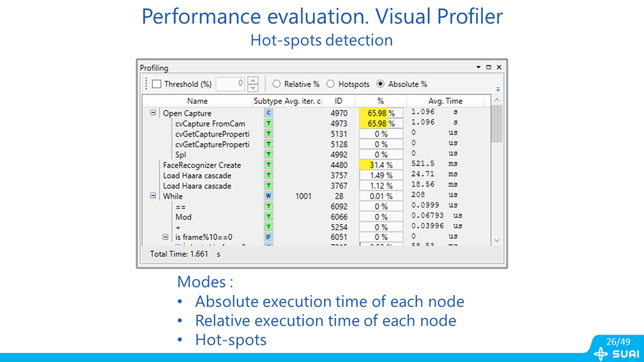Select the Hotspots radio button

click(x=330, y=84)
